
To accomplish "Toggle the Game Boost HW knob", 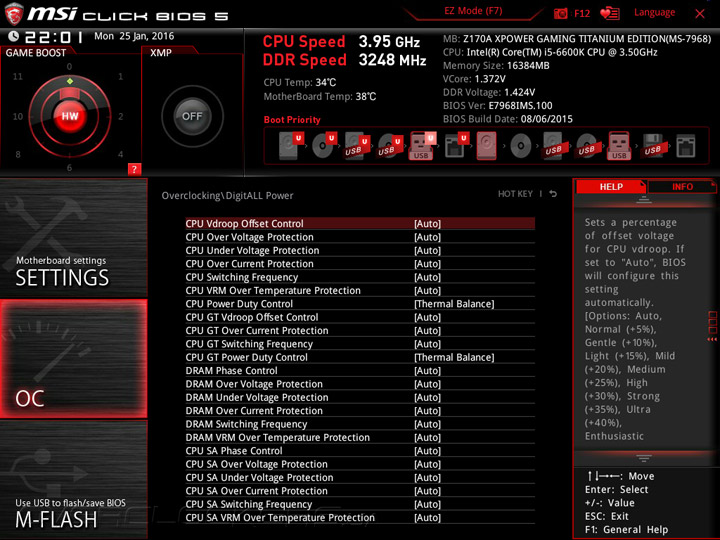I will pos(70,116).
